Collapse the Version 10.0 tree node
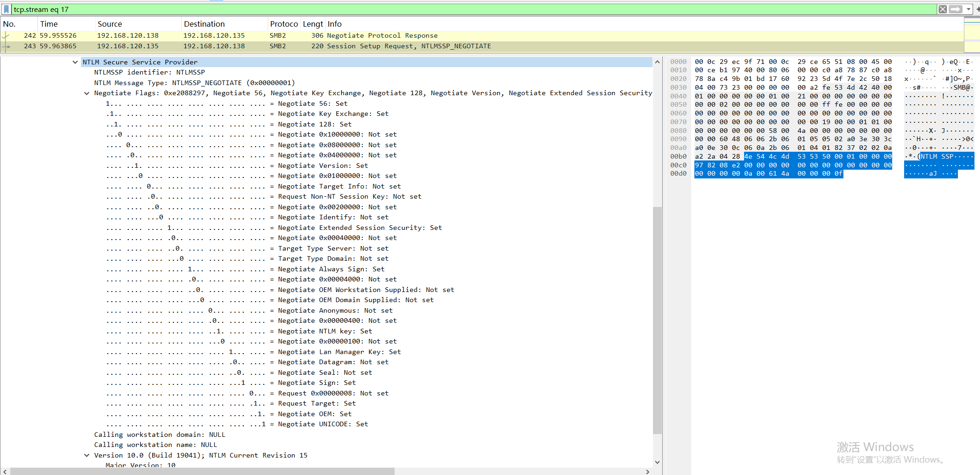980x475 pixels. click(x=86, y=455)
